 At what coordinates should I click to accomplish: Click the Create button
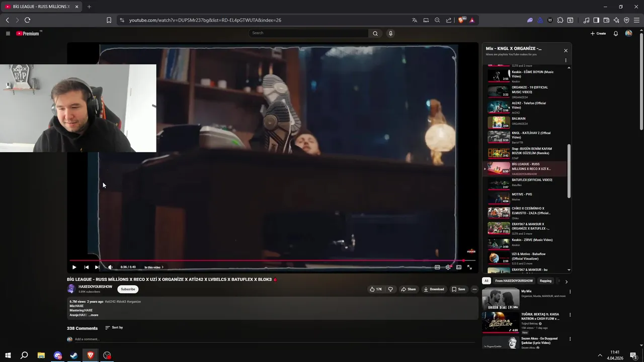click(598, 33)
